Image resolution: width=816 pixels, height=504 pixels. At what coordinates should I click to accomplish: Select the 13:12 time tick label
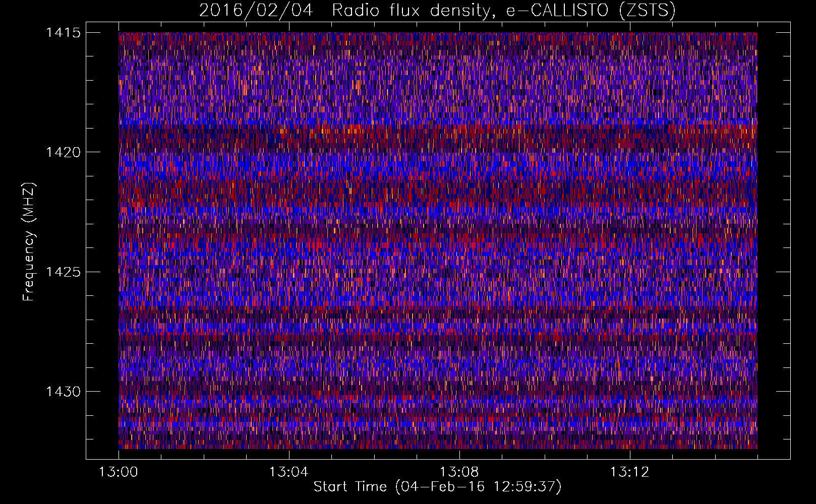630,472
